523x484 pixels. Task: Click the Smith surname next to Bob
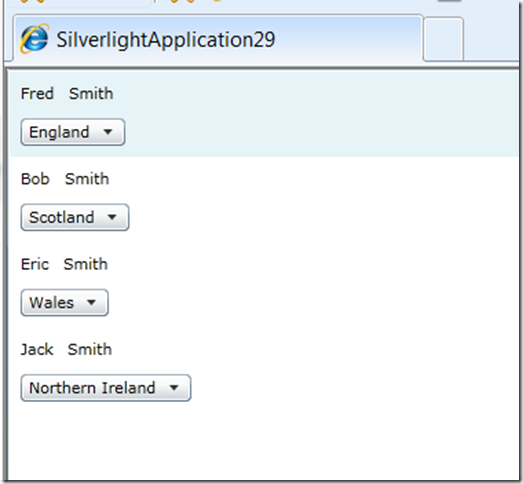(87, 179)
